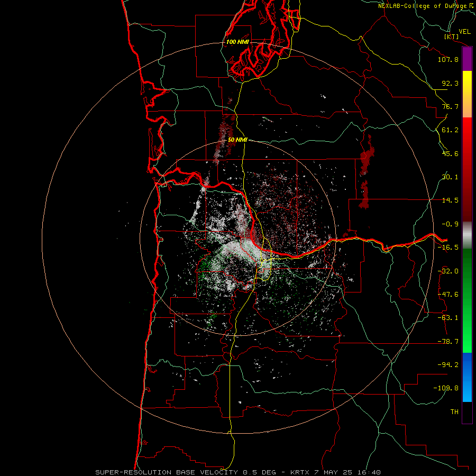Click the 45.6 velocity scale value
476x476 pixels.
pyautogui.click(x=450, y=153)
